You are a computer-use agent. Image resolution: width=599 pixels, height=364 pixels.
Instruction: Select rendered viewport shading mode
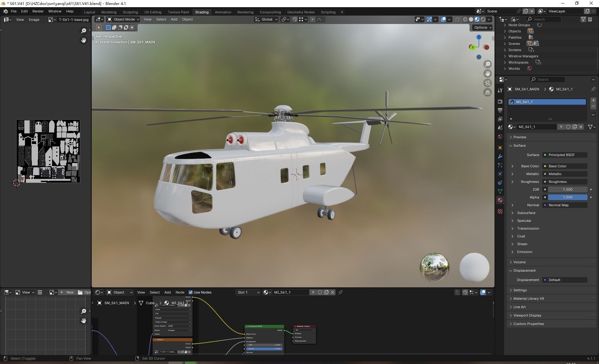483,19
